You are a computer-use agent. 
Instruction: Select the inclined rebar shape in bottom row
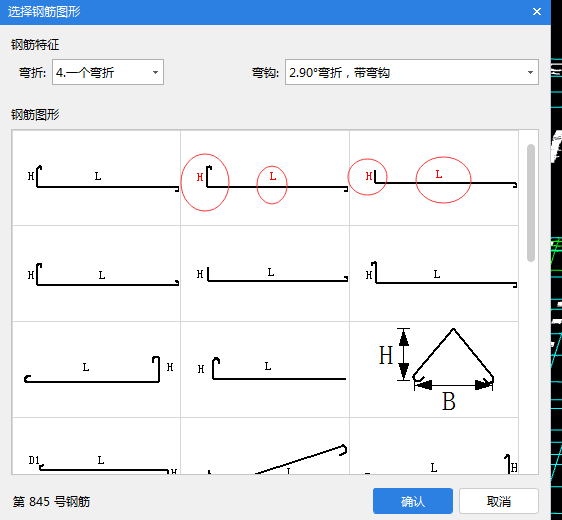(x=265, y=446)
